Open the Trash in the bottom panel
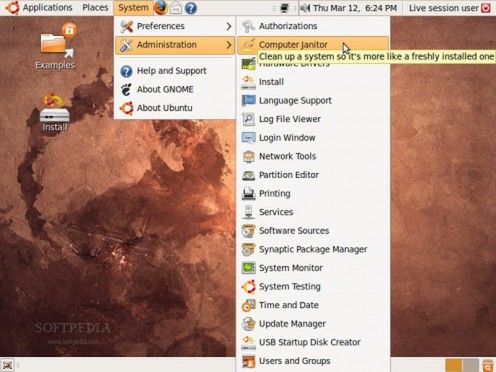The width and height of the screenshot is (496, 372). (488, 365)
